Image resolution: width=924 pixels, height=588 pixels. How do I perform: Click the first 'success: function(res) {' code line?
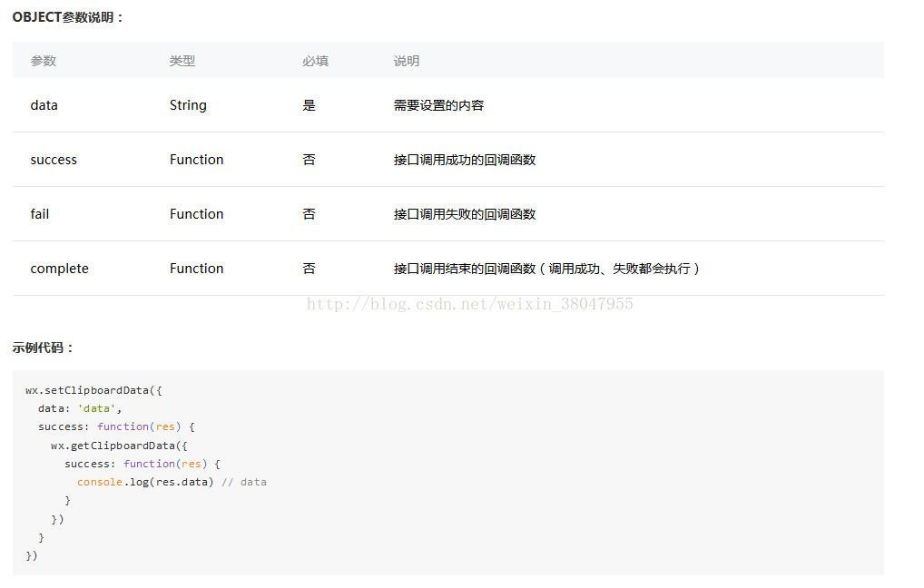pos(117,426)
